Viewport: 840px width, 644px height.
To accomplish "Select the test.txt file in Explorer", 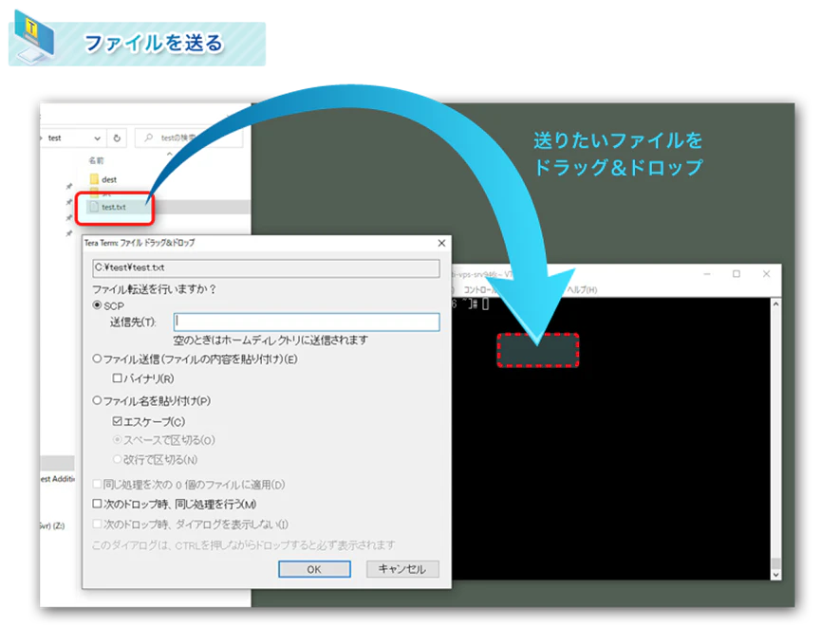I will [x=114, y=207].
